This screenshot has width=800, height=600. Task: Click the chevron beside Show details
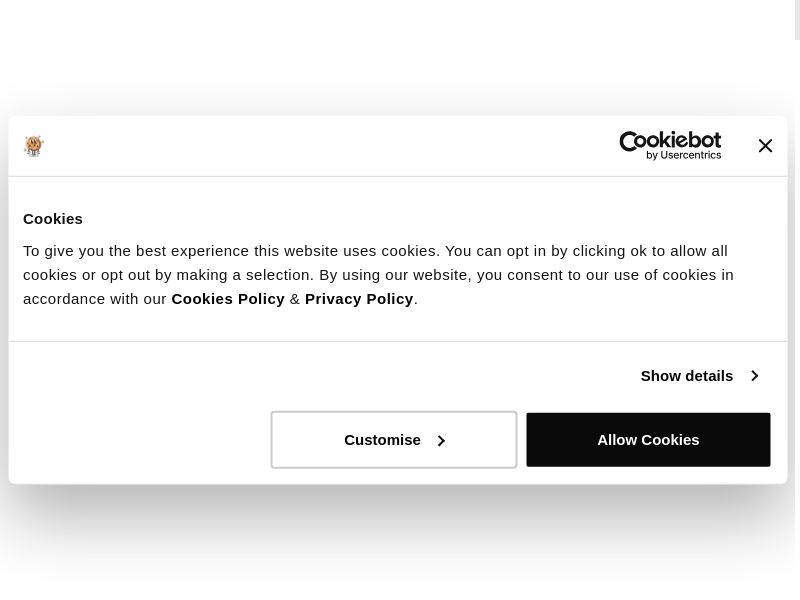[754, 376]
